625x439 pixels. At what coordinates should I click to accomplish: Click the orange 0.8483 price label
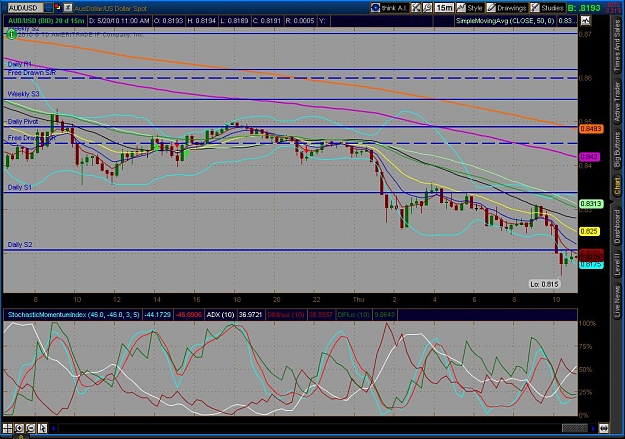click(591, 129)
